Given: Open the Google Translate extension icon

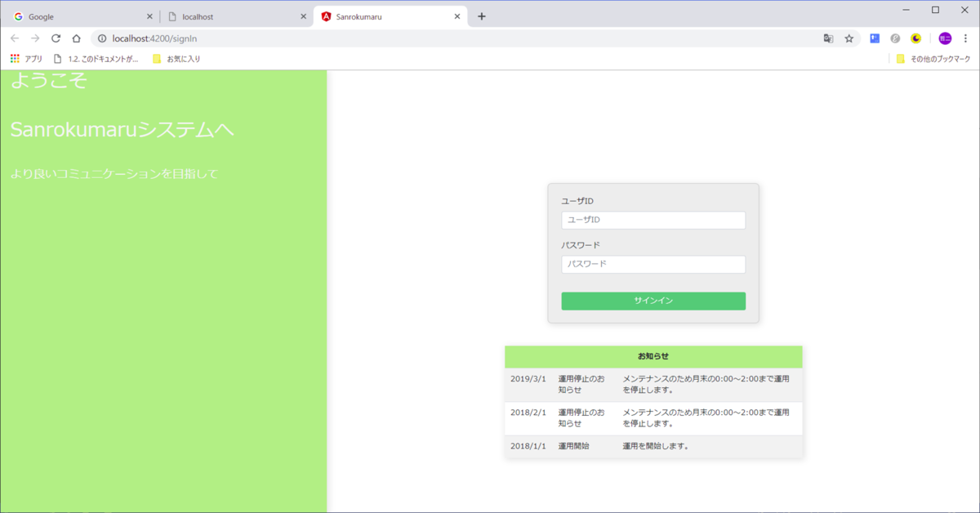Looking at the screenshot, I should (x=828, y=38).
